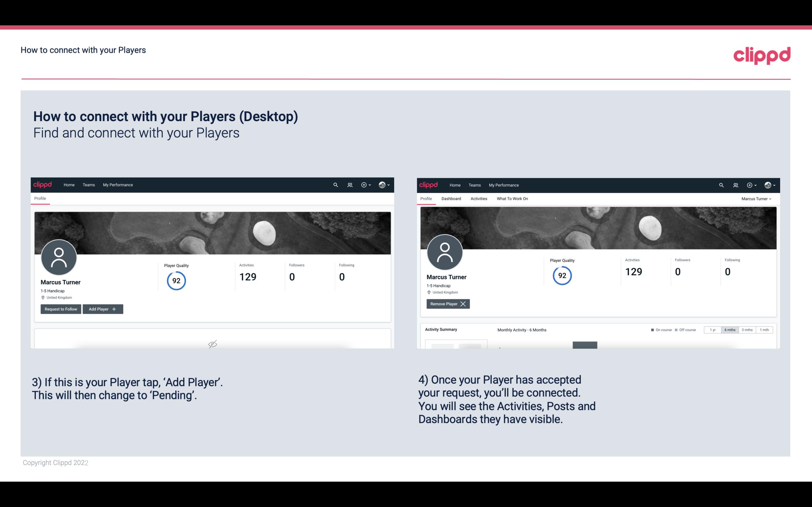Expand the Marcus Turner dropdown menu
This screenshot has height=507, width=812.
click(757, 199)
